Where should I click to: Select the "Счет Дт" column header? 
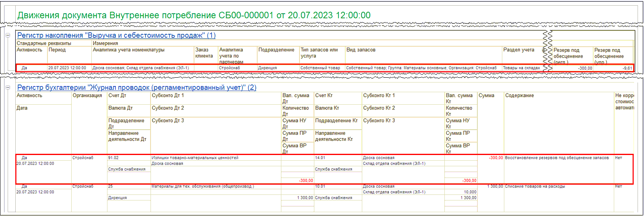coord(117,95)
